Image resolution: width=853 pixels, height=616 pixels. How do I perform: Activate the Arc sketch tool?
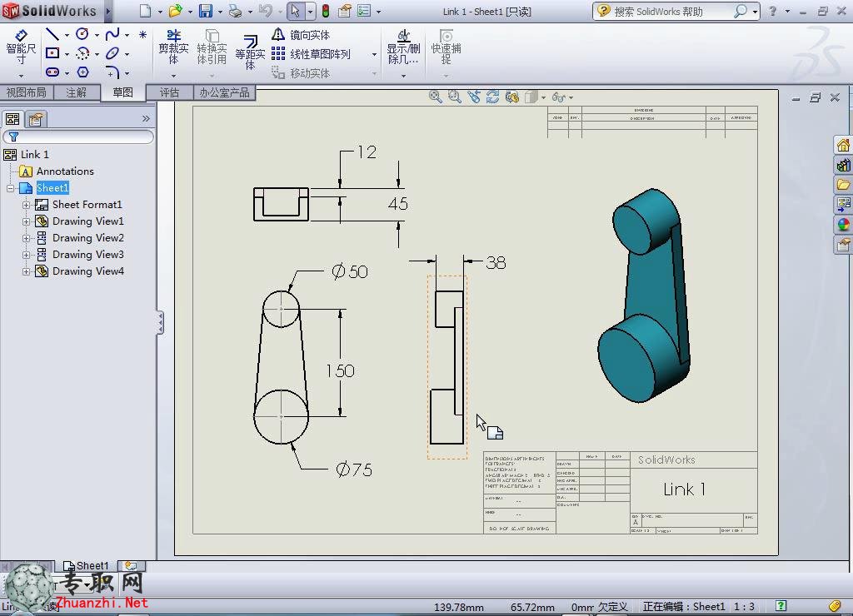[82, 53]
